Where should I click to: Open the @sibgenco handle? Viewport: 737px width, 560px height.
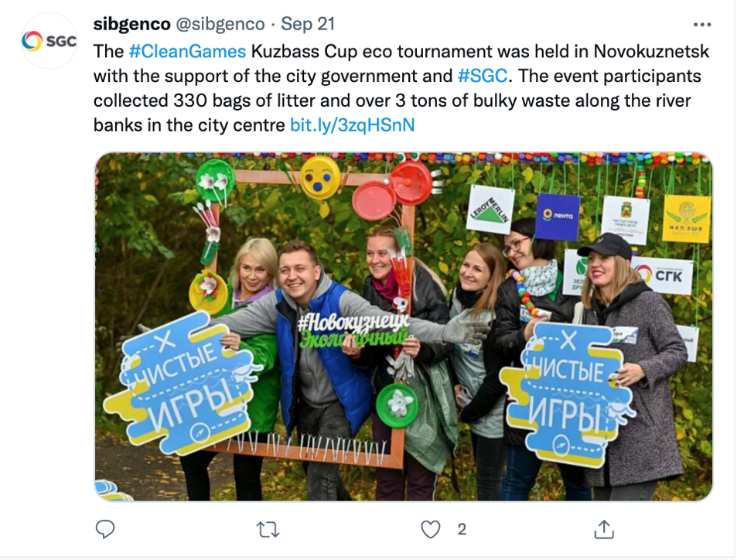coord(220,24)
